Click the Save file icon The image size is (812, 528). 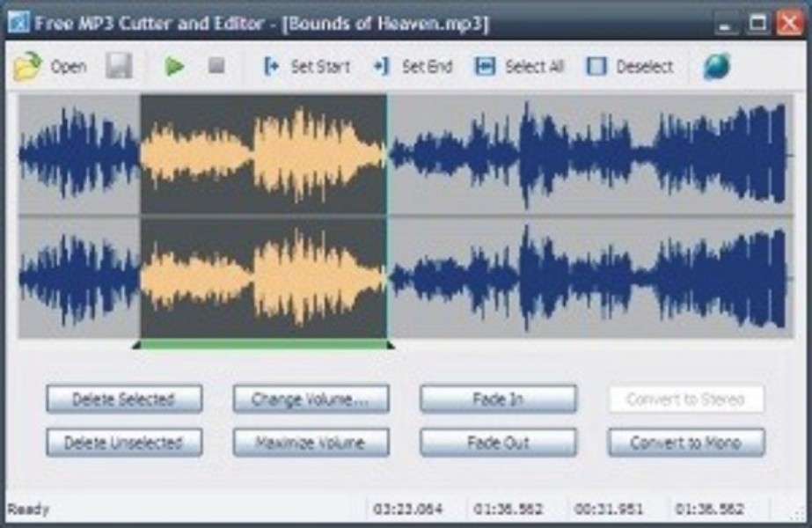(x=121, y=64)
